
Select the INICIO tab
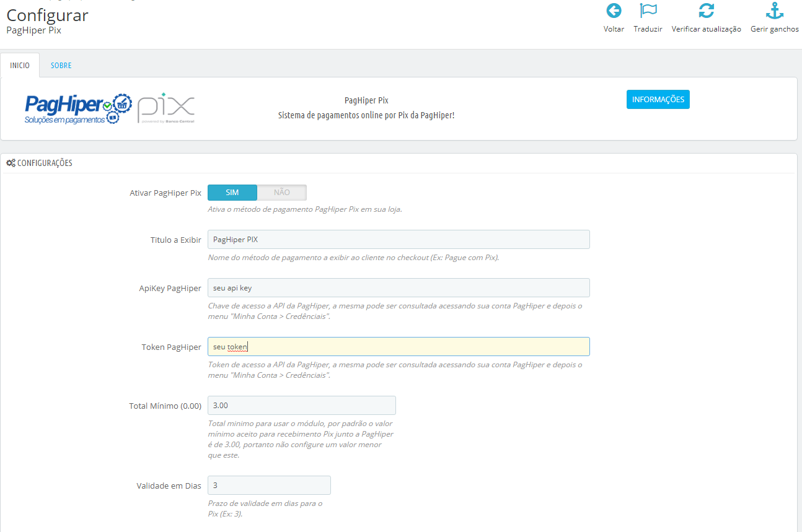(20, 65)
